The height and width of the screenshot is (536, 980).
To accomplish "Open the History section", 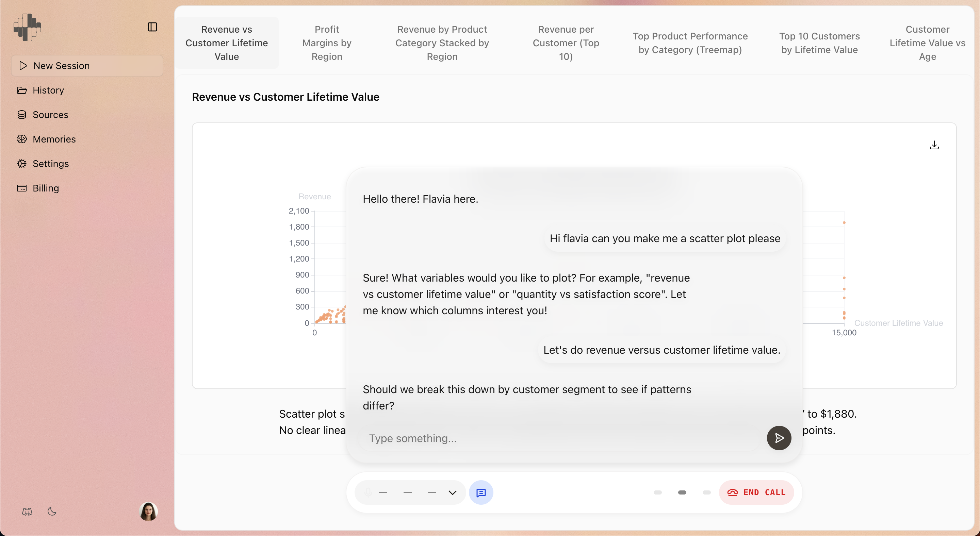I will coord(48,90).
